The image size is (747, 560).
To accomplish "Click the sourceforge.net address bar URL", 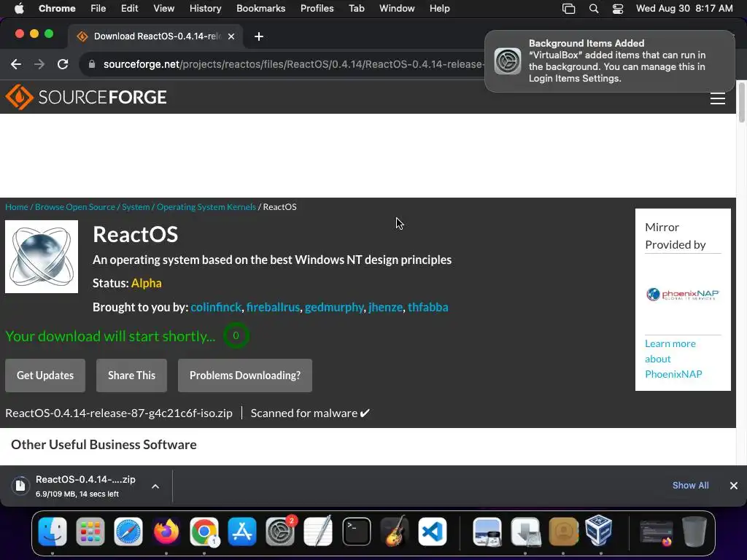I will [293, 64].
